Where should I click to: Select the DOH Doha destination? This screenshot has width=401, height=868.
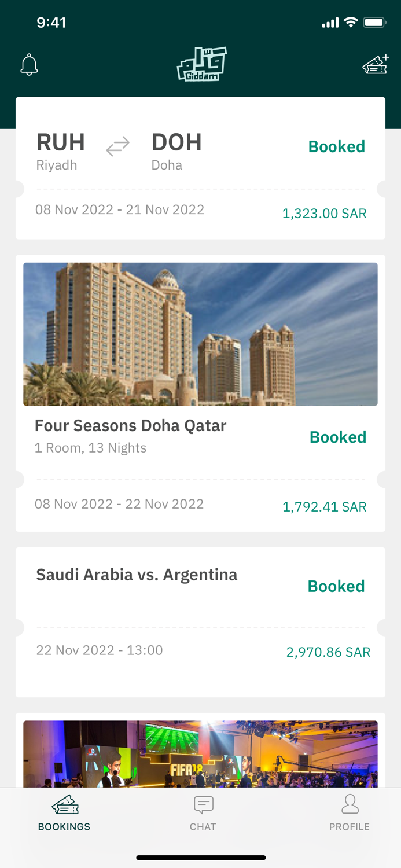(x=176, y=149)
